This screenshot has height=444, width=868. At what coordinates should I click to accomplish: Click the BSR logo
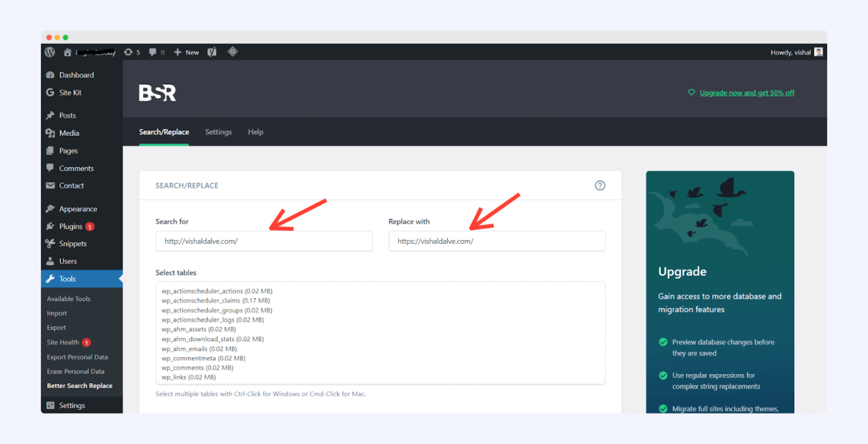coord(158,93)
